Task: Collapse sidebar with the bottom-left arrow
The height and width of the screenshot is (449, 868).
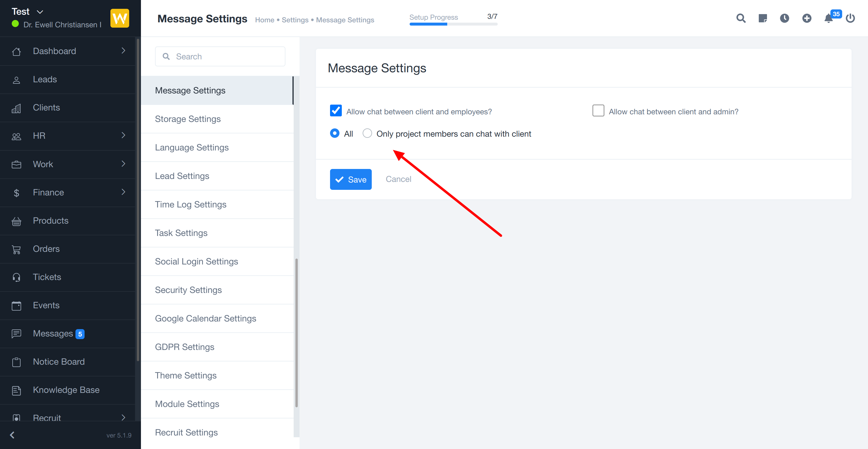Action: pos(12,435)
